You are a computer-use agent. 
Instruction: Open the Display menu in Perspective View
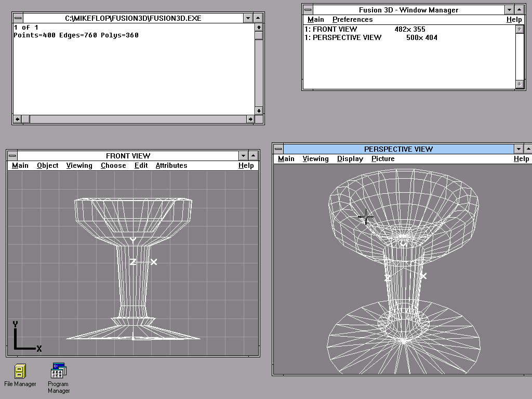tap(350, 159)
